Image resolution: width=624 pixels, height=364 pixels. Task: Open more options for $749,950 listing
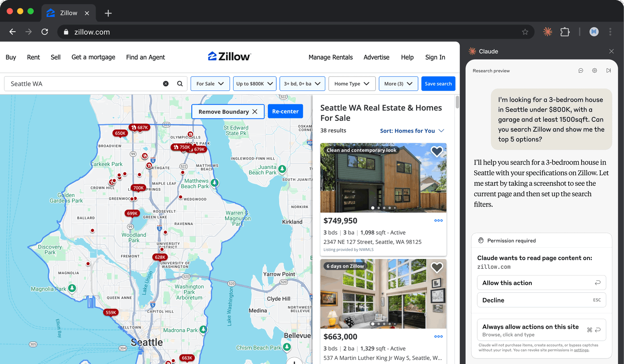pyautogui.click(x=438, y=221)
